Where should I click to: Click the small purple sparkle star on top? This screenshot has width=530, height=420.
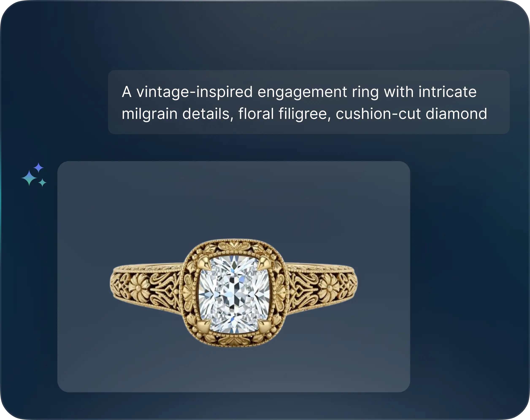tap(39, 168)
